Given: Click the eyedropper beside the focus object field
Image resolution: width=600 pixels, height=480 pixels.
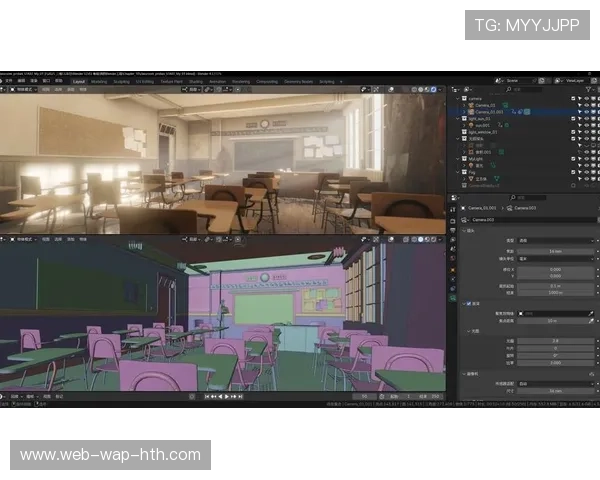Looking at the screenshot, I should click(590, 313).
